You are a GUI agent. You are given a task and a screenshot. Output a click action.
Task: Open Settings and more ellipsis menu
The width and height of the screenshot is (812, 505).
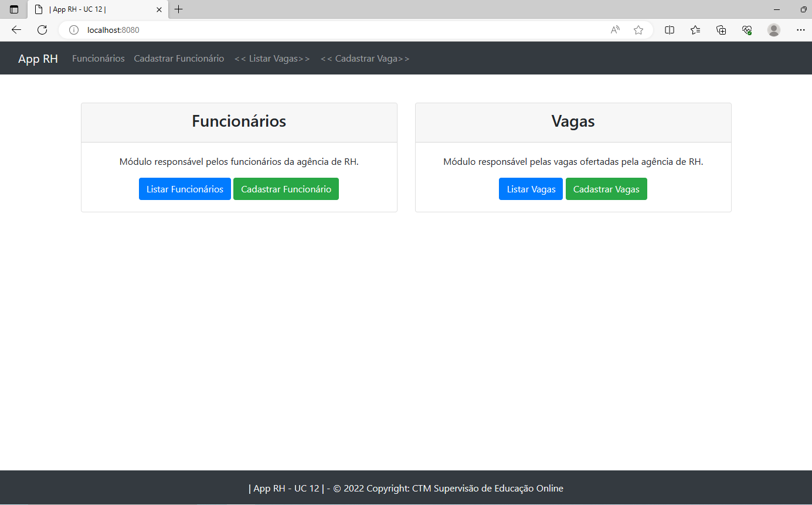click(801, 30)
